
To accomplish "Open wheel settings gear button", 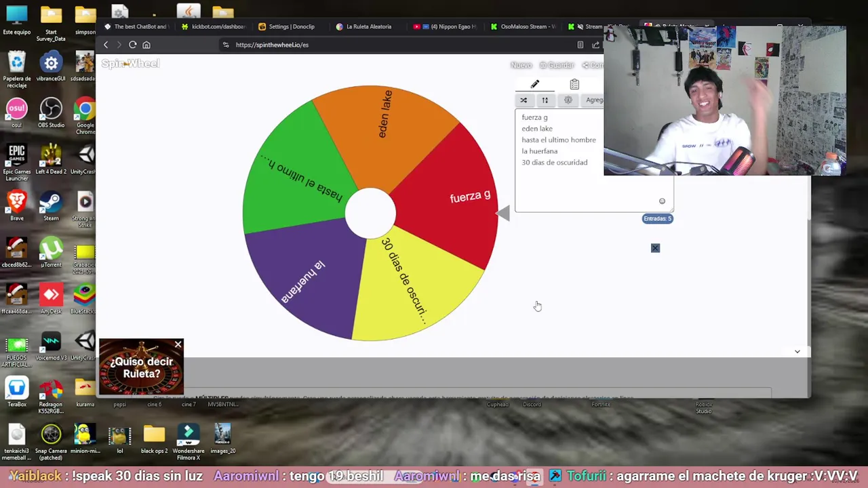I will point(568,100).
